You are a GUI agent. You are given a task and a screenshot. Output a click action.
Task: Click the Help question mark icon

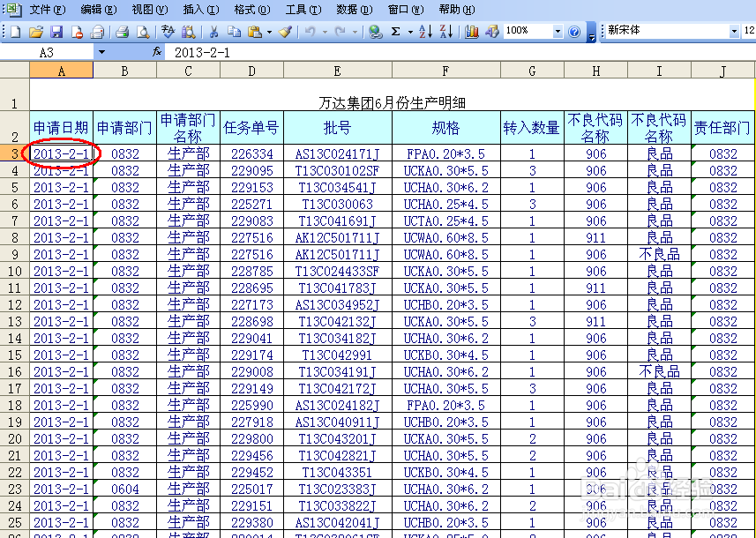click(573, 32)
